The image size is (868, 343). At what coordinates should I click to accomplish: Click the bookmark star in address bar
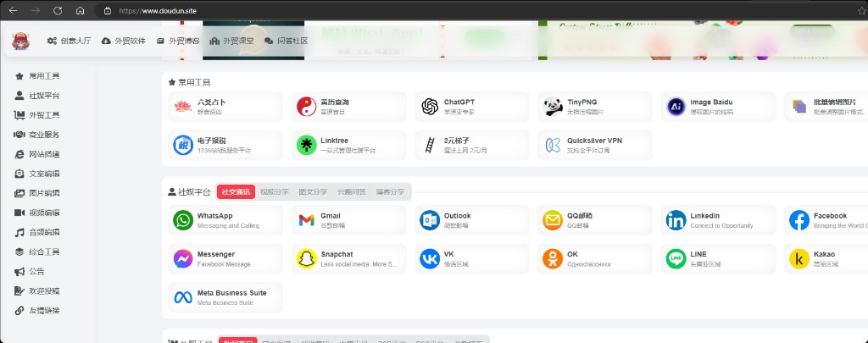coord(861,10)
